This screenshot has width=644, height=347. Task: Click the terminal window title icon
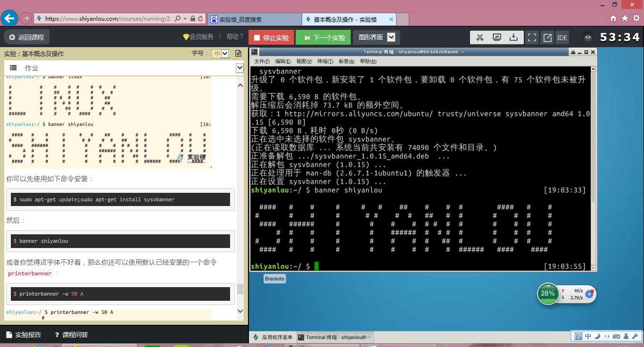click(x=255, y=51)
